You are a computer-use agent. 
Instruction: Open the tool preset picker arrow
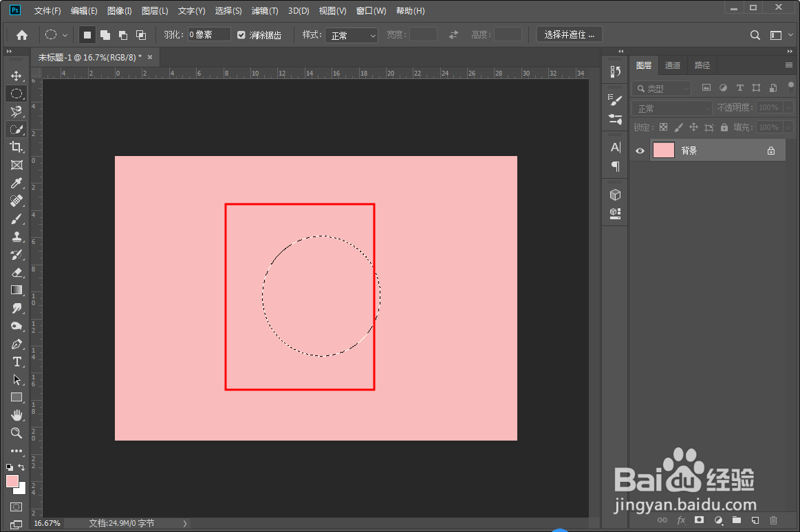pyautogui.click(x=65, y=35)
